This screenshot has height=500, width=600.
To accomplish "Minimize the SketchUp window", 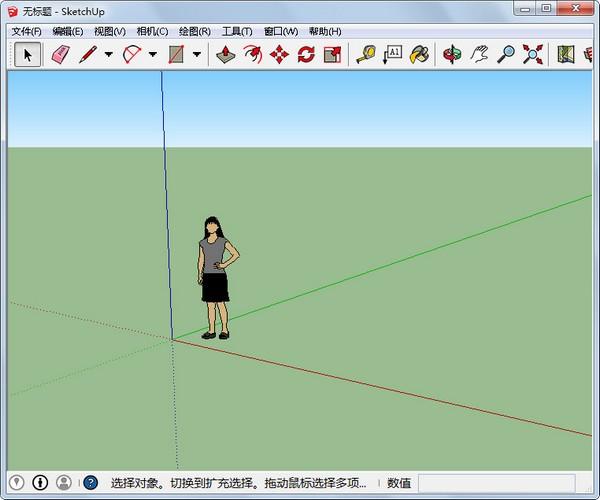I will point(525,8).
